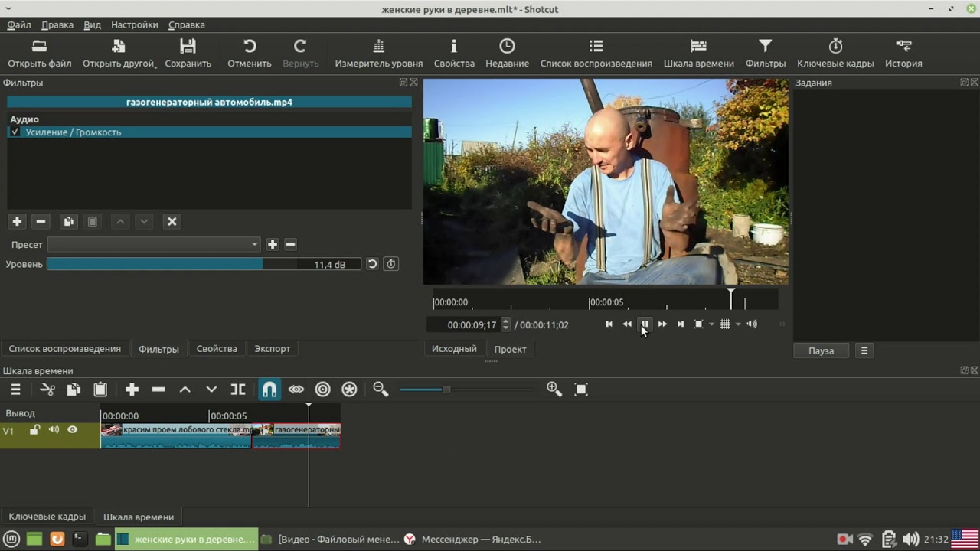Click the ripple all tracks icon
Image resolution: width=980 pixels, height=551 pixels.
click(349, 390)
